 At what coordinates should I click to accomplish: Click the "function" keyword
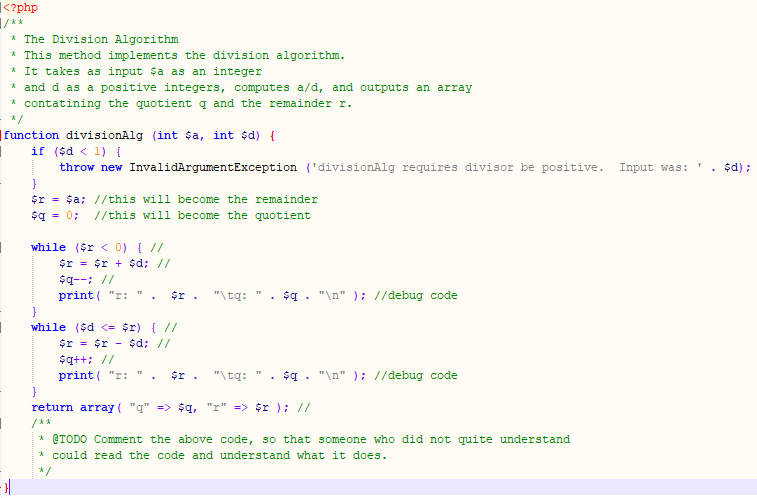[x=31, y=135]
